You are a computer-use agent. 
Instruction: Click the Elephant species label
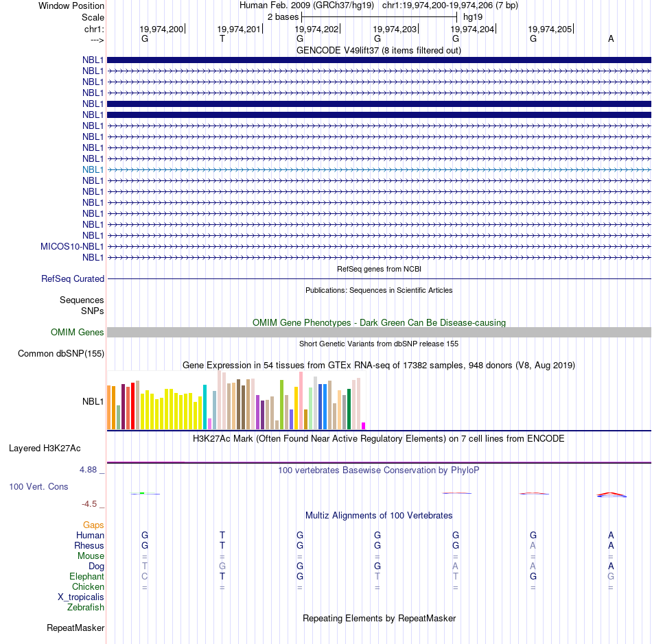86,576
